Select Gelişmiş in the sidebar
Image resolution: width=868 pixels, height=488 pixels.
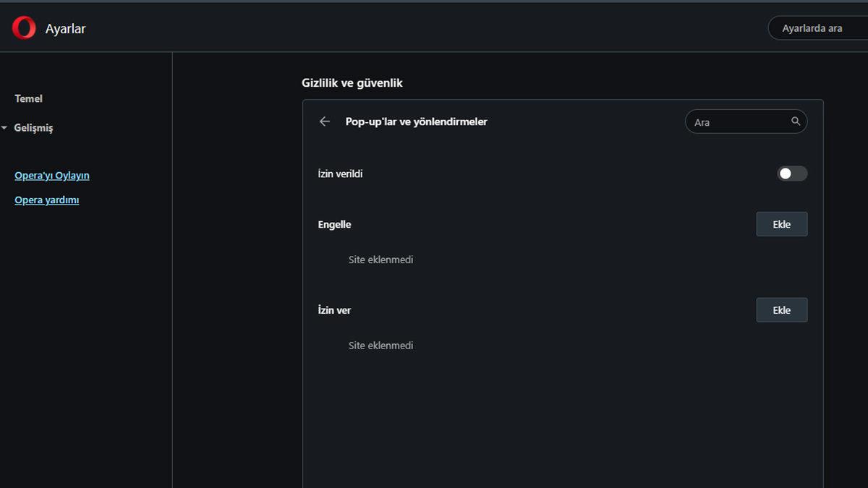[x=34, y=128]
